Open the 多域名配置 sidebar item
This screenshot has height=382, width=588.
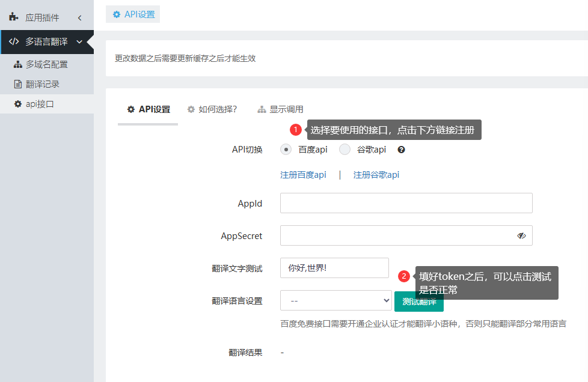pyautogui.click(x=47, y=64)
